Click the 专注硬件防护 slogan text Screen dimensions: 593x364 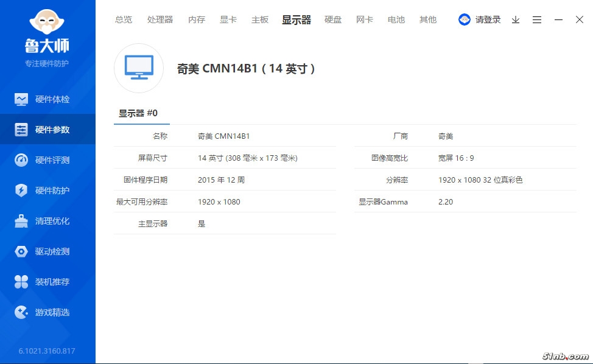[47, 63]
